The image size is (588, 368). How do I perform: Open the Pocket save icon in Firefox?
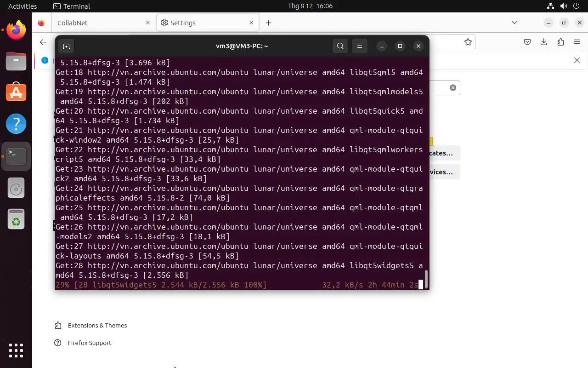click(527, 42)
